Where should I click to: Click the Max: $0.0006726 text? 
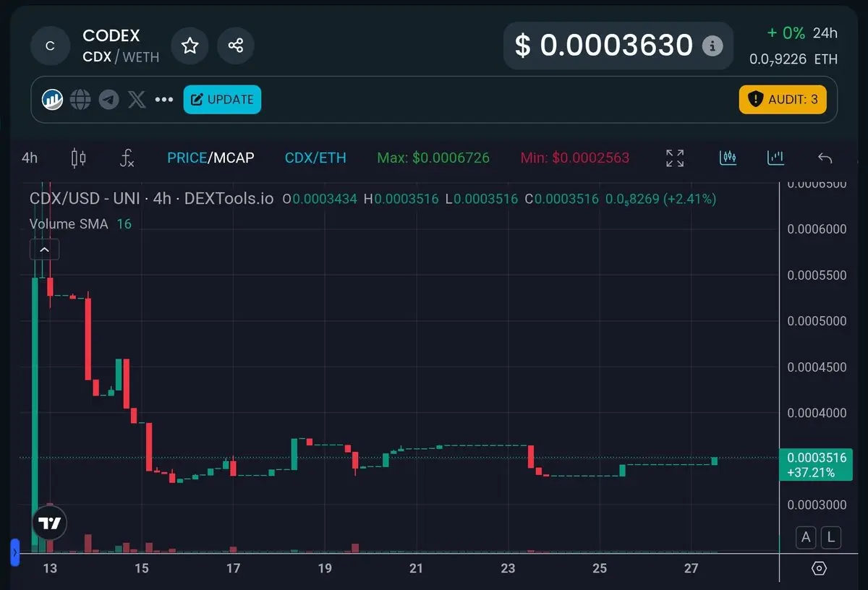point(433,158)
